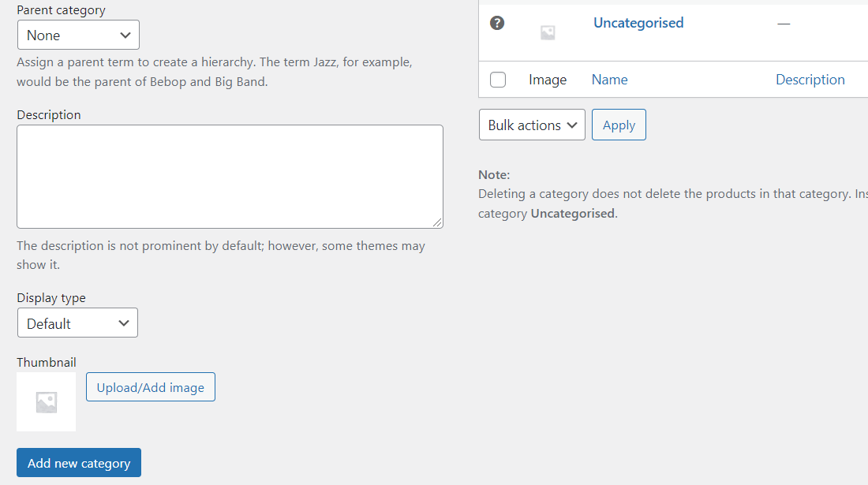Focus the Description text area

coord(230,177)
